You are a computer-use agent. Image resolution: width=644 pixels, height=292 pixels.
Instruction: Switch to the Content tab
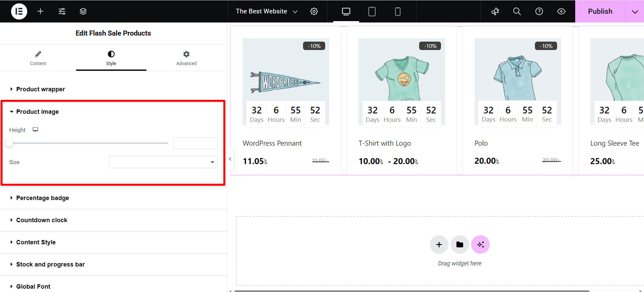pos(38,58)
